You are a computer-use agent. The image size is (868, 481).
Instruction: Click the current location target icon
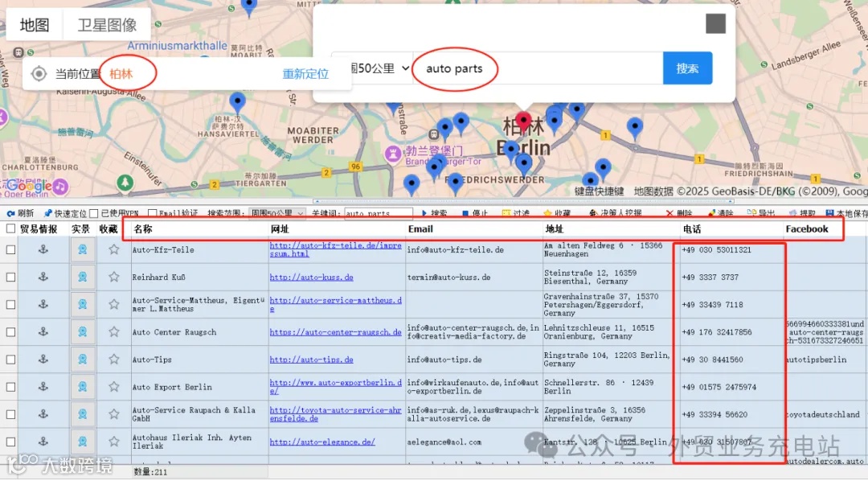click(x=39, y=74)
